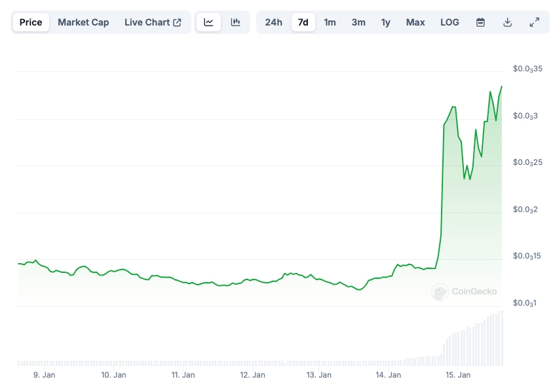This screenshot has height=392, width=555.
Task: Switch to the candlestick chart icon
Action: point(235,22)
